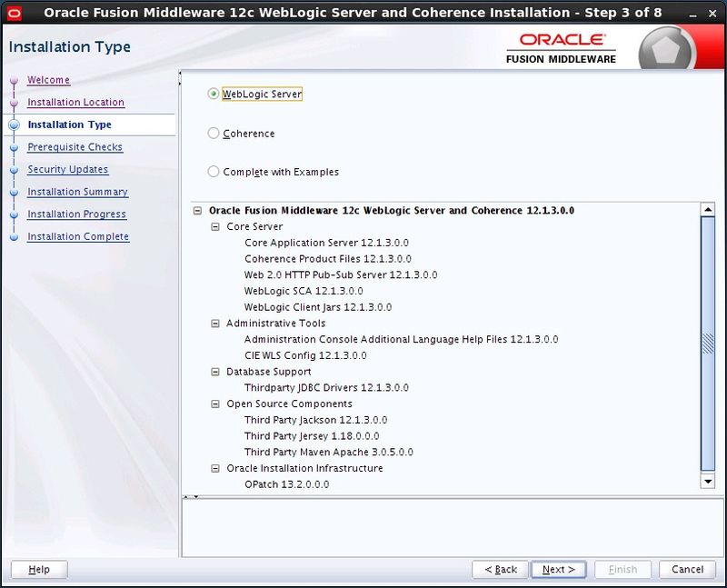Go to Installation Complete step
The image size is (727, 588).
(78, 236)
